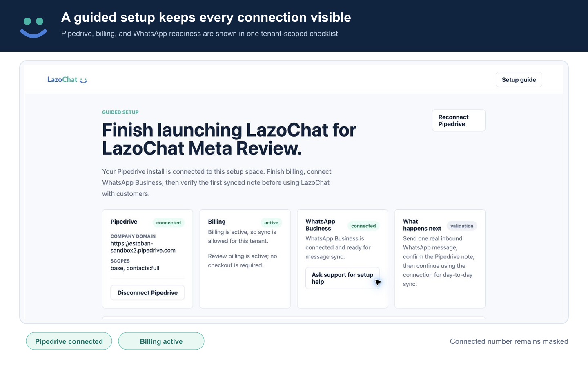The image size is (588, 368).
Task: Click the connected badge on WhatsApp Business card
Action: [363, 226]
